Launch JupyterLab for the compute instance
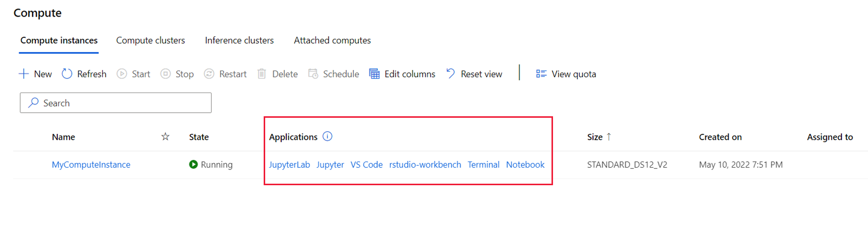 pyautogui.click(x=289, y=165)
